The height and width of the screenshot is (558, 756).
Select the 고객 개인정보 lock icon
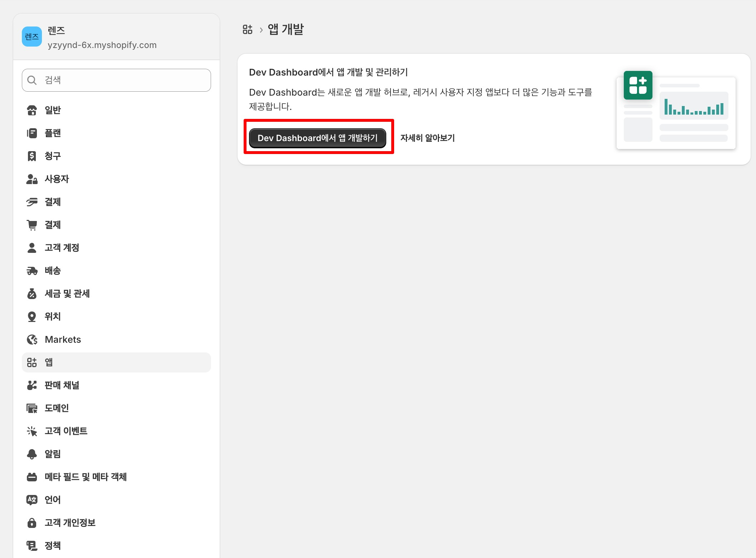[x=32, y=523]
